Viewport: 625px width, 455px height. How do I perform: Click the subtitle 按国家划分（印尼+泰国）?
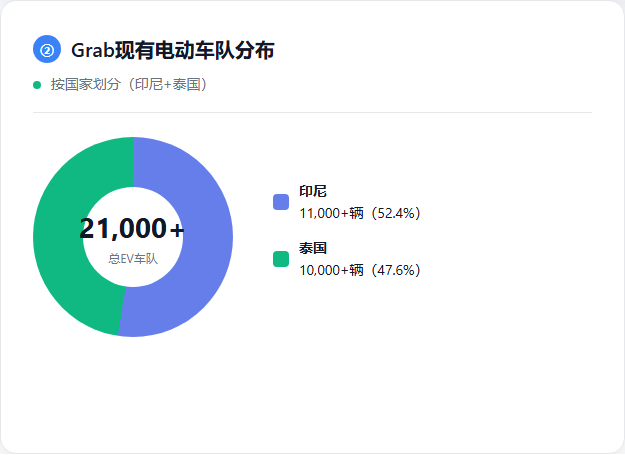click(130, 85)
